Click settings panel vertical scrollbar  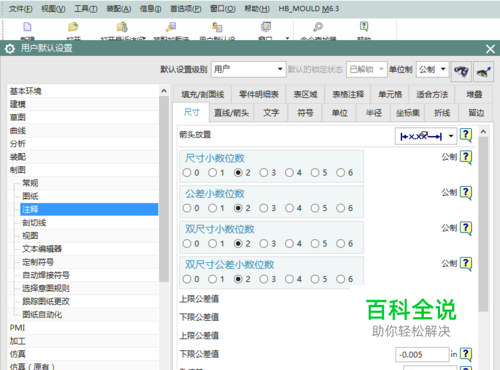483,223
